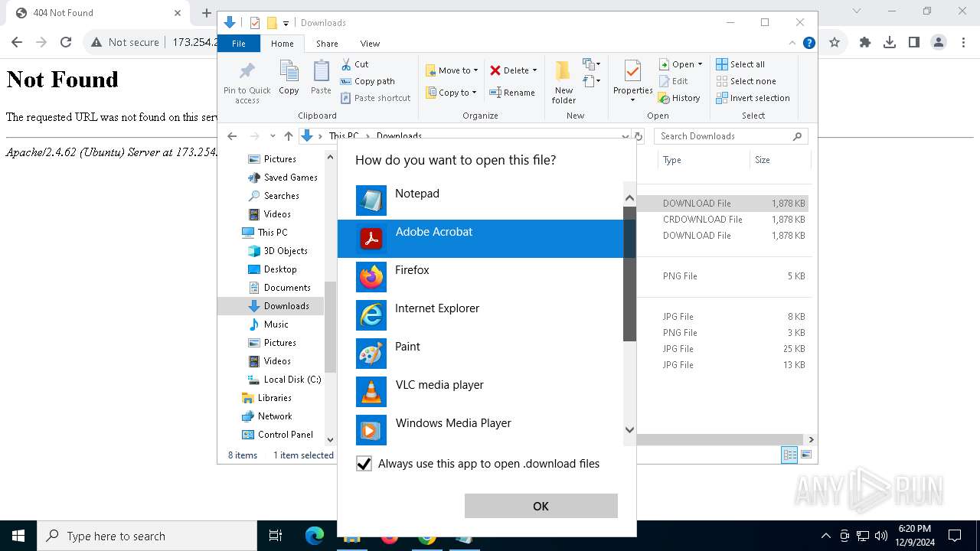
Task: Expand the Open button dropdown
Action: pos(700,64)
